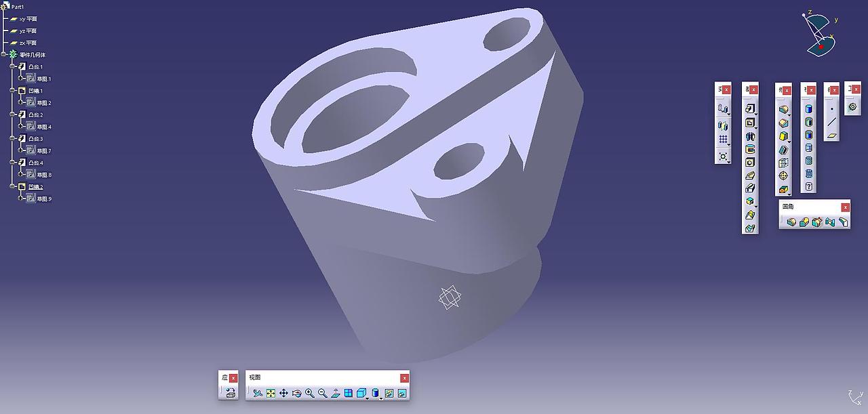
Task: Collapse the 凸台.4 tree node
Action: 13,163
